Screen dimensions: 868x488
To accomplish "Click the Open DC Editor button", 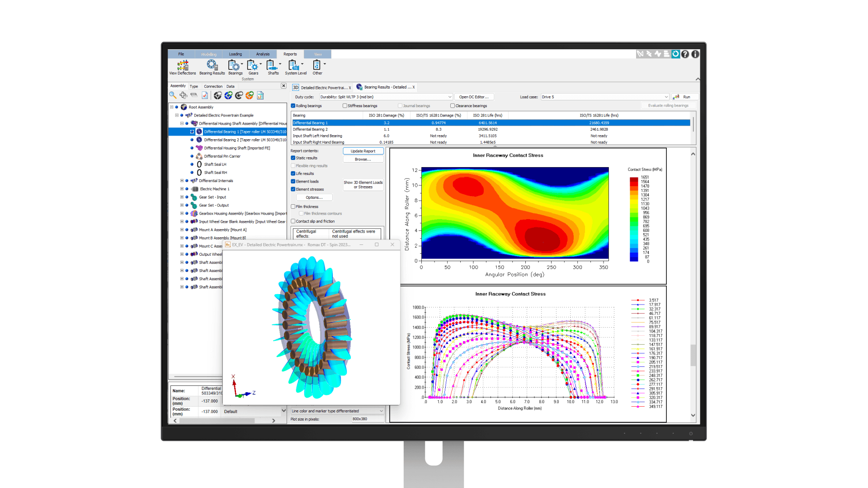I will (x=473, y=97).
